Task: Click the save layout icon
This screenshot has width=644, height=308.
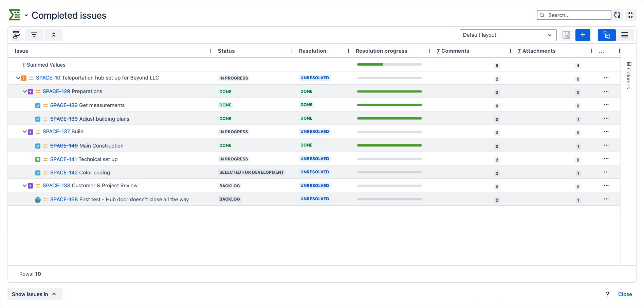Action: pyautogui.click(x=566, y=35)
